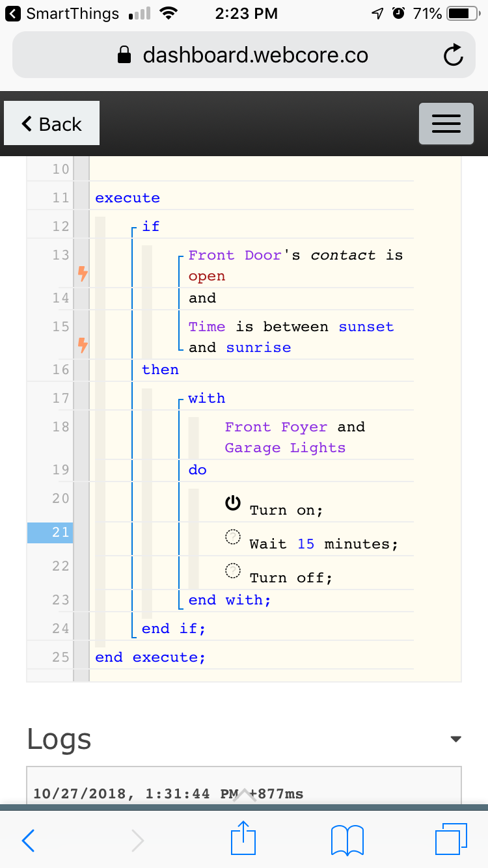
Task: Click the sunrise value
Action: pos(258,347)
